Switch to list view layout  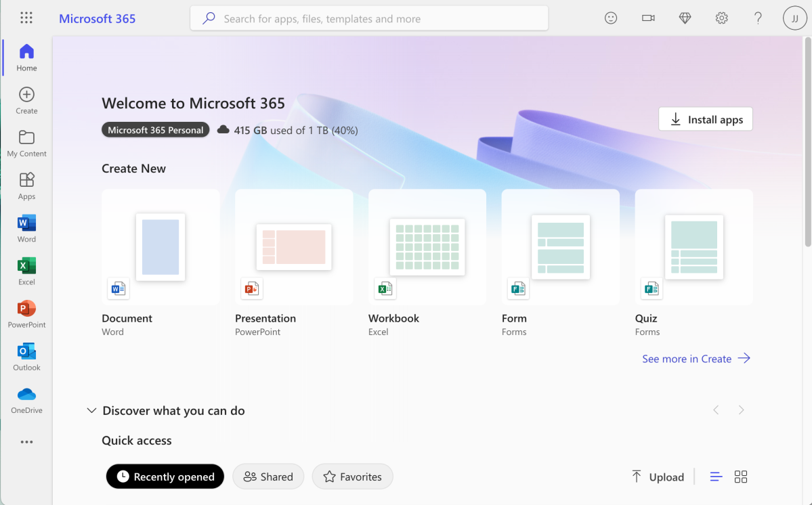pyautogui.click(x=716, y=477)
